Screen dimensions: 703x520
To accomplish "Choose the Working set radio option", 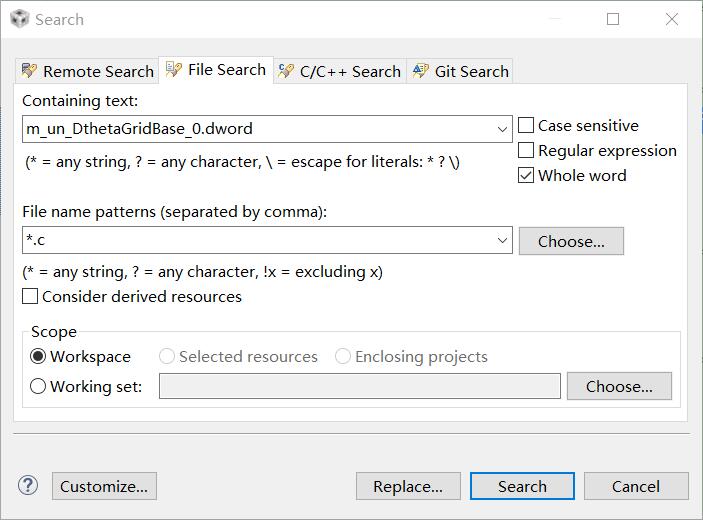I will click(38, 387).
